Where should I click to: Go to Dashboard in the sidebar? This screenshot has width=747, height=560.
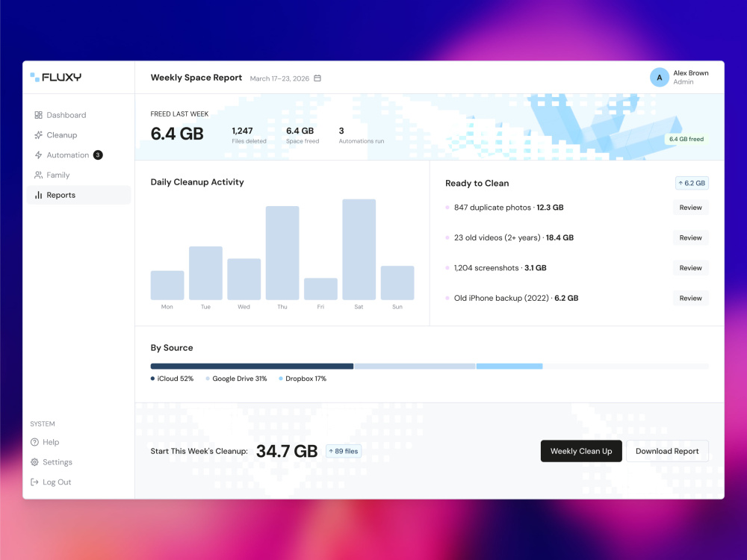coord(78,115)
